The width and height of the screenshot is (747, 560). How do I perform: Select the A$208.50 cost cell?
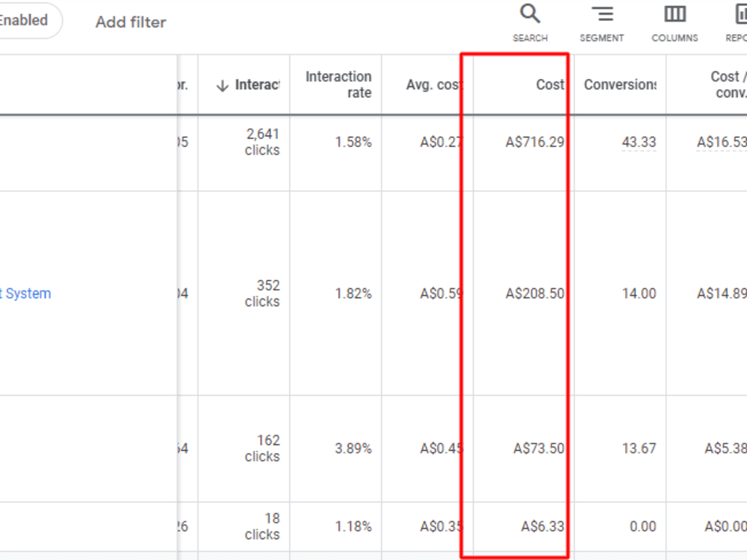(535, 293)
